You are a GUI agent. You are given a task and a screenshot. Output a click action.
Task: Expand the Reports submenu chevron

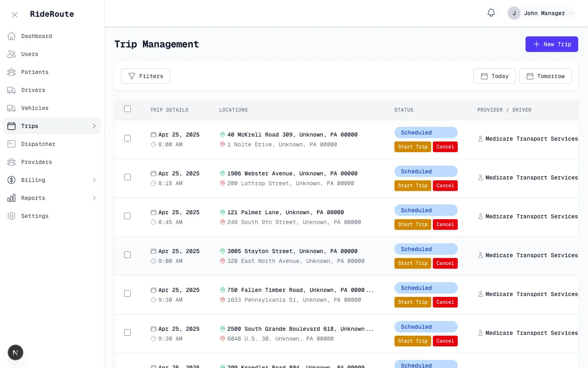(x=94, y=198)
